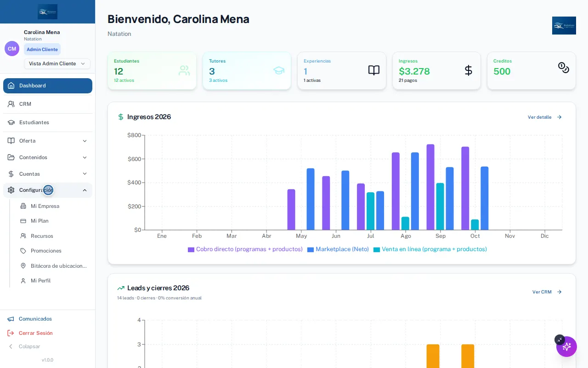Open the Estudiantes 12 stat card
Image resolution: width=588 pixels, height=368 pixels.
click(152, 70)
